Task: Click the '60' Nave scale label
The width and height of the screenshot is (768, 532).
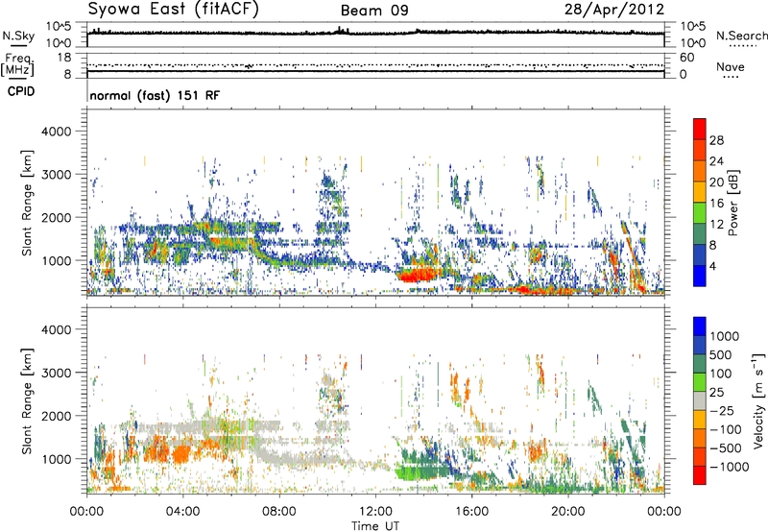Action: click(x=686, y=58)
